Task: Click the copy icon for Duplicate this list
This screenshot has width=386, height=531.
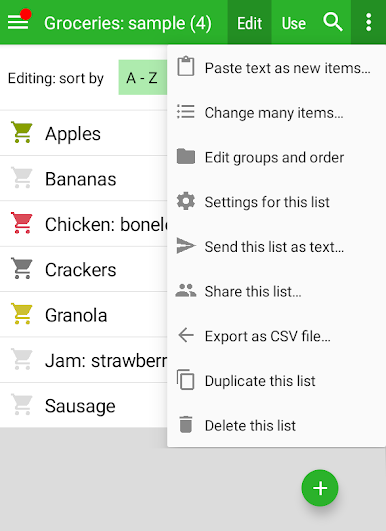Action: click(x=186, y=380)
